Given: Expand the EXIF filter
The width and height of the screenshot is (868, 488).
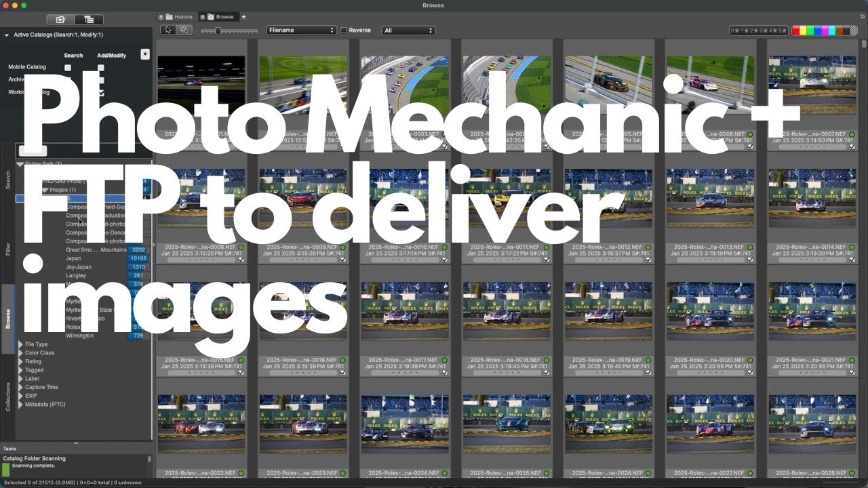Looking at the screenshot, I should (20, 396).
